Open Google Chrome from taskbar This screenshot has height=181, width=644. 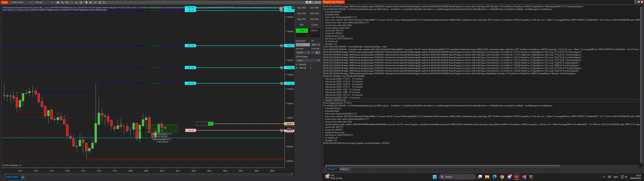tap(502, 177)
